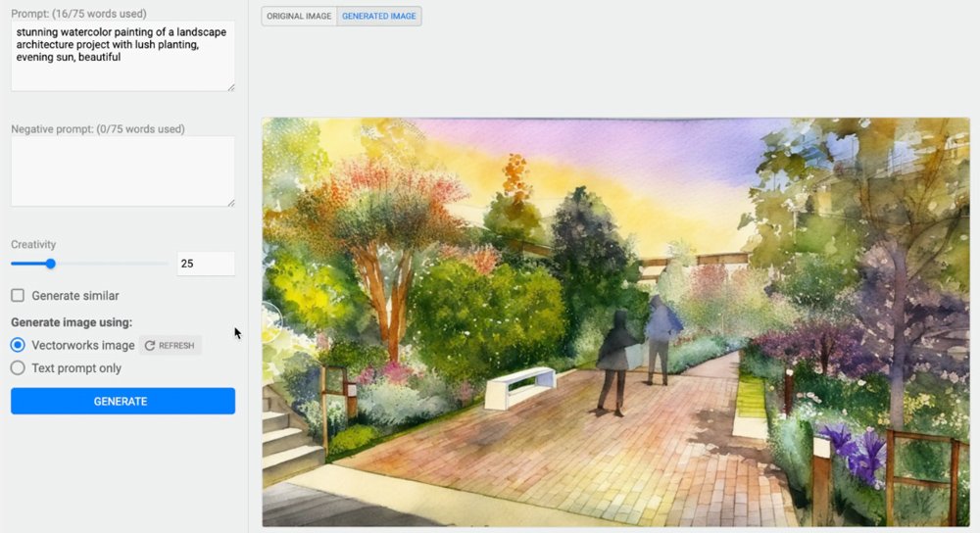
Task: Select the Vectorworks image radio button
Action: [x=18, y=345]
